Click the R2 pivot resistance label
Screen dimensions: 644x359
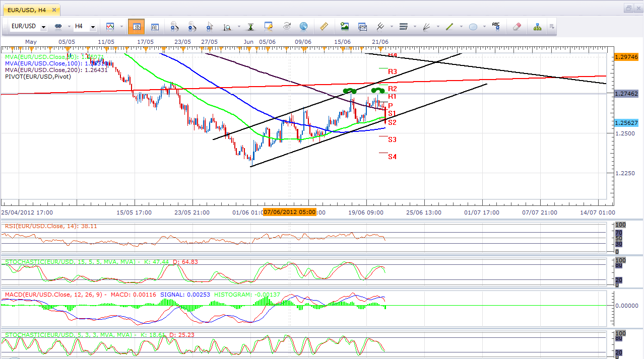(393, 89)
